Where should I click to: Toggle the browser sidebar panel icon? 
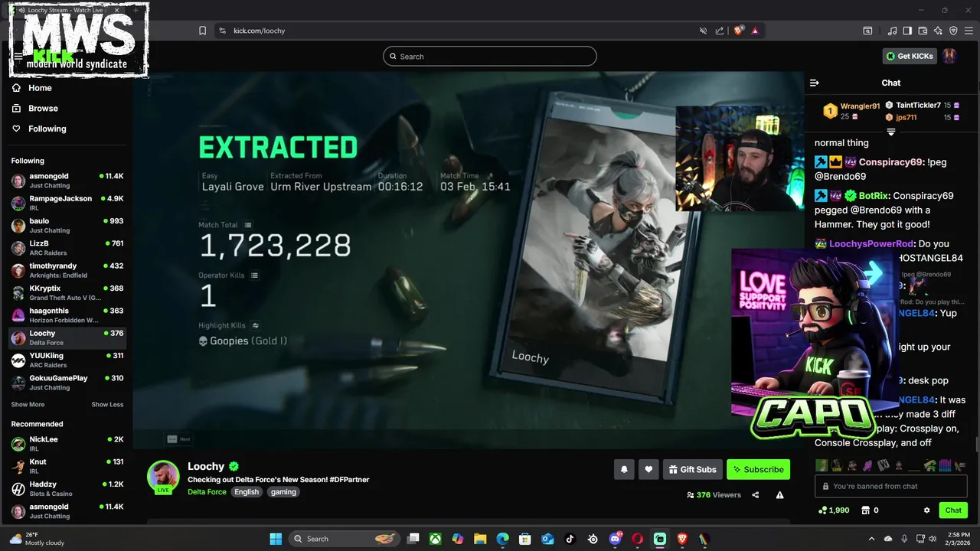(x=907, y=31)
